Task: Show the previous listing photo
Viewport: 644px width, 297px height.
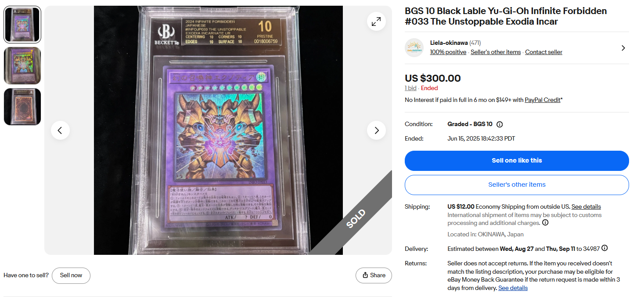Action: 60,130
